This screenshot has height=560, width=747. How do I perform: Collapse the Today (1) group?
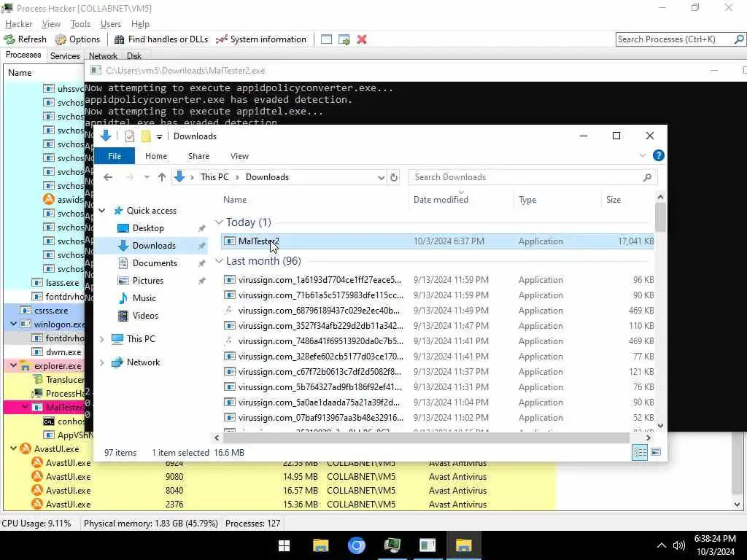click(x=219, y=222)
